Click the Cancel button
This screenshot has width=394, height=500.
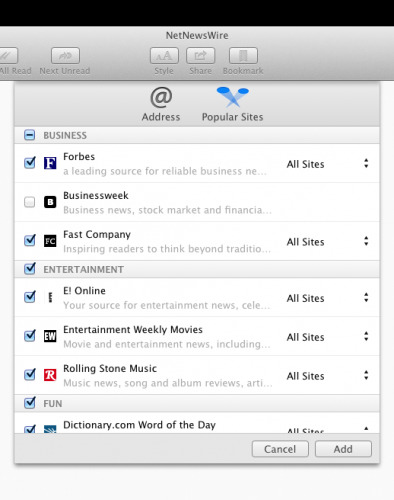pyautogui.click(x=280, y=449)
